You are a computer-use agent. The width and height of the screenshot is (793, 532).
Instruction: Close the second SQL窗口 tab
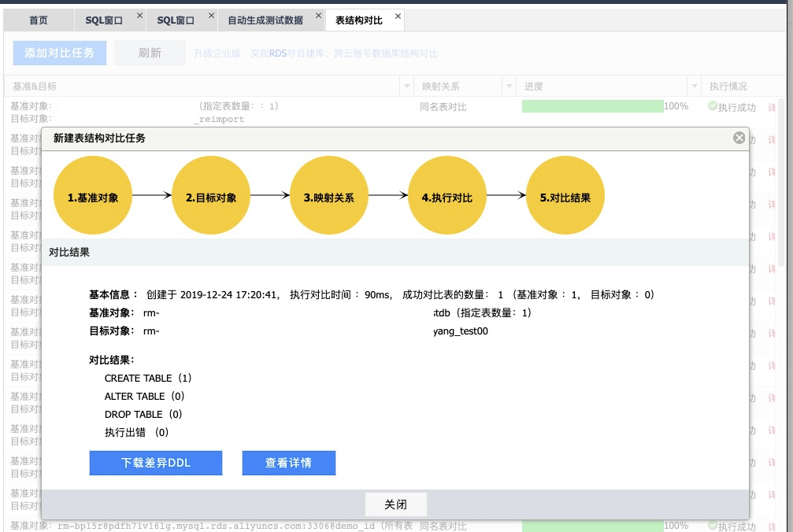coord(211,16)
